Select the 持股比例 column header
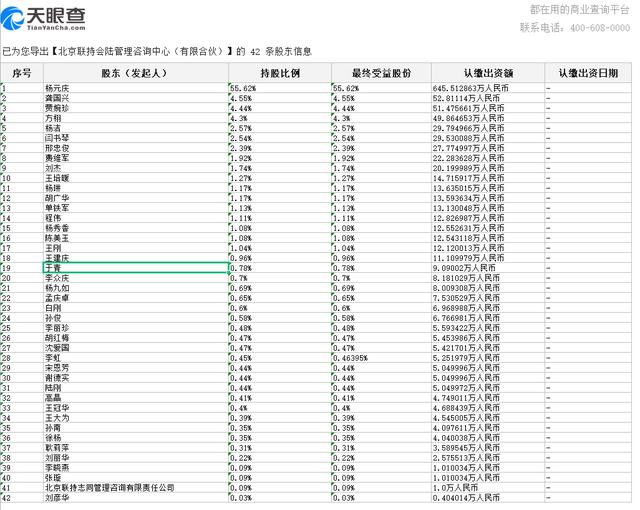Viewport: 640px width, 510px height. [280, 73]
